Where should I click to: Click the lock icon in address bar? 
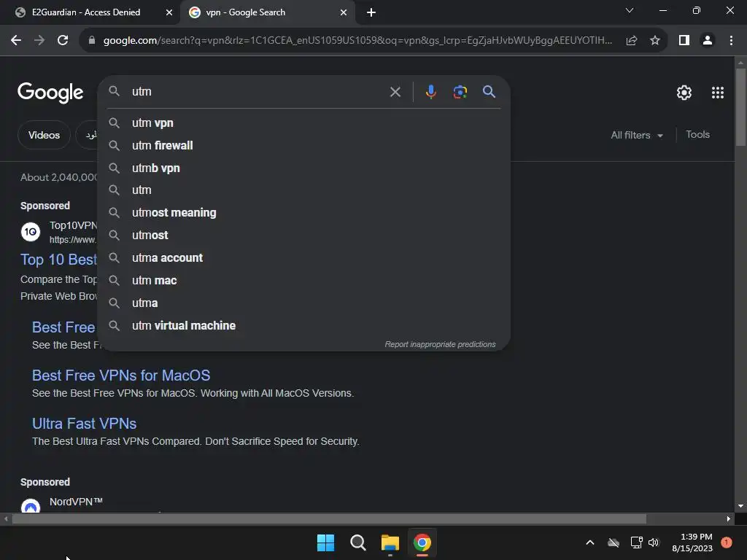pyautogui.click(x=92, y=41)
